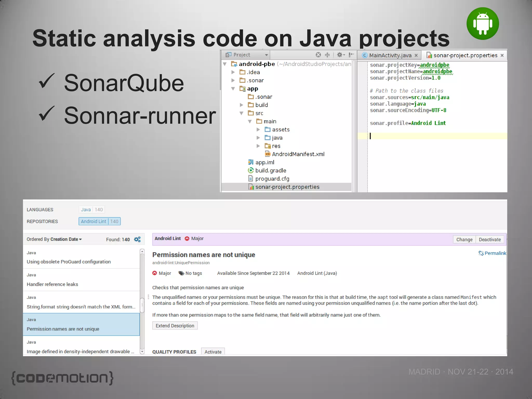Collapse the src folder
Screen dimensions: 532x399
(x=241, y=113)
